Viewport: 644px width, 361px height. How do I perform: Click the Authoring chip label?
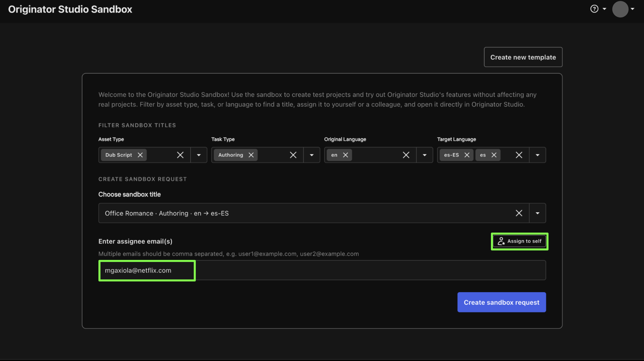[230, 155]
